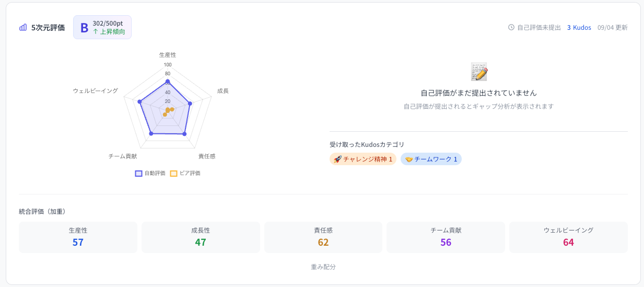Click the upward arrow next to 上昇傾向
Viewport: 644px width, 287px height.
point(96,31)
